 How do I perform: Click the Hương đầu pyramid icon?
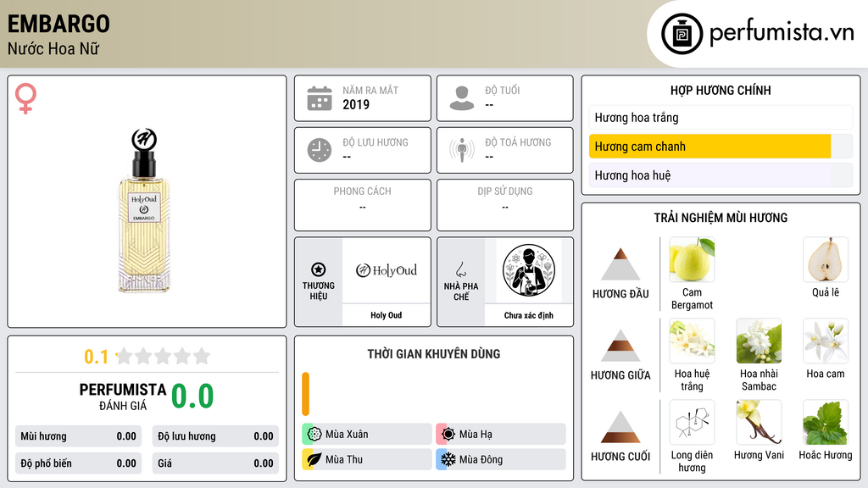620,264
